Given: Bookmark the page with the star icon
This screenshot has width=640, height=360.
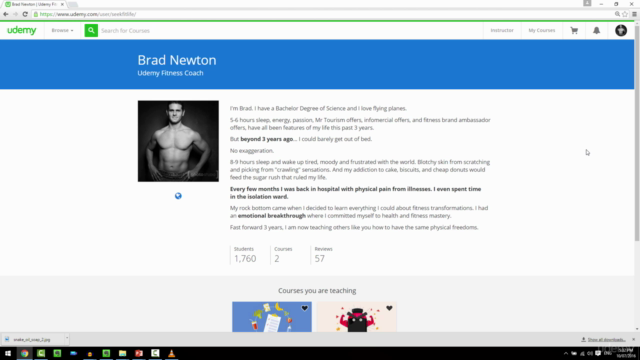Looking at the screenshot, I should point(624,14).
